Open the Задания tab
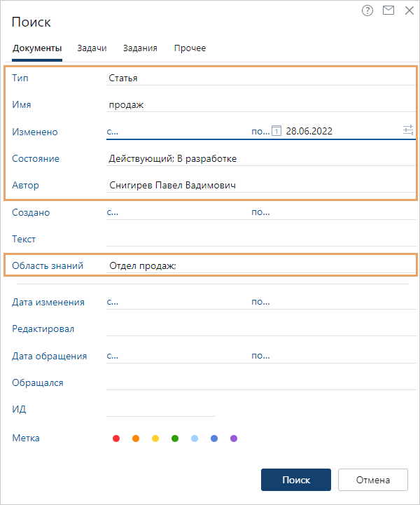This screenshot has width=420, height=505. coord(140,48)
